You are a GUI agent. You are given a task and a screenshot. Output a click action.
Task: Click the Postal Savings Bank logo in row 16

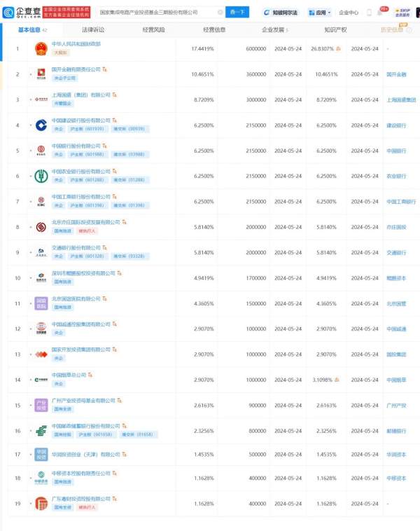pos(41,431)
